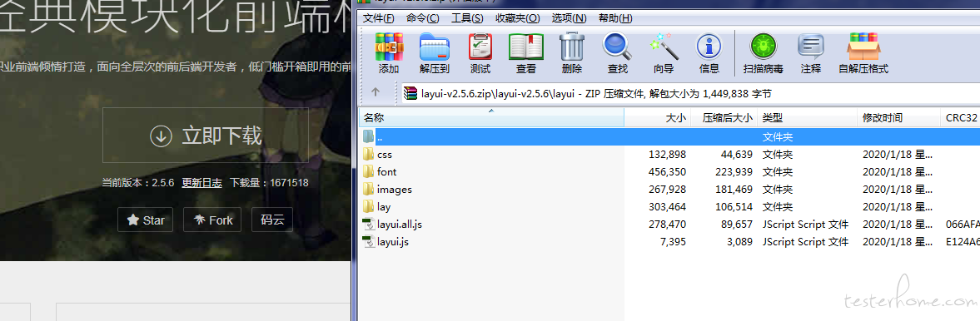Click the 解压到 (Extract to) toolbar icon

coord(435,47)
